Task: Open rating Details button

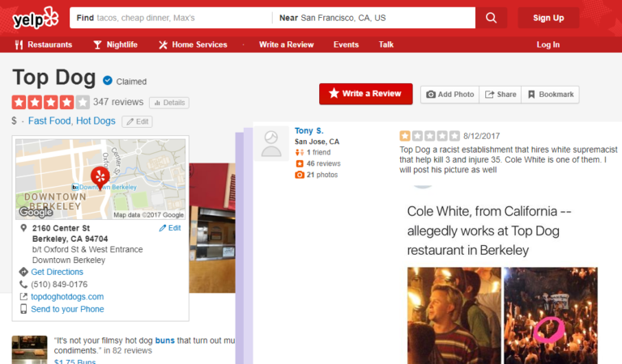Action: coord(169,103)
